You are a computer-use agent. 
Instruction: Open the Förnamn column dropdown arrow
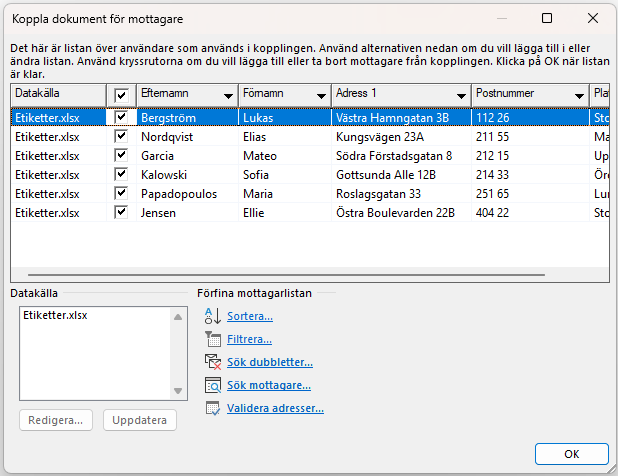click(x=321, y=94)
